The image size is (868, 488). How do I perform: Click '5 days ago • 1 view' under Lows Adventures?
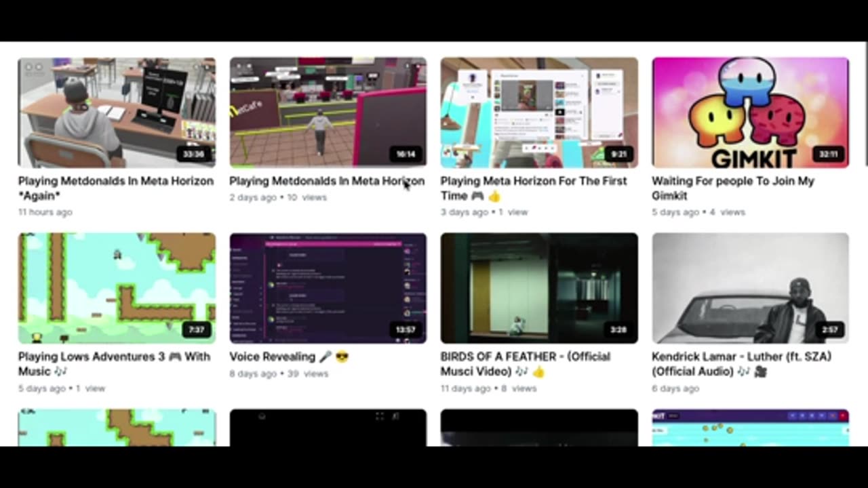(62, 388)
